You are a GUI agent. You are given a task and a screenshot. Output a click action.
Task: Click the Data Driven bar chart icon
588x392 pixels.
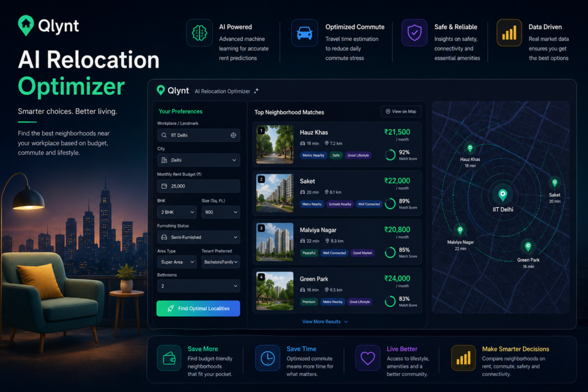coord(509,33)
